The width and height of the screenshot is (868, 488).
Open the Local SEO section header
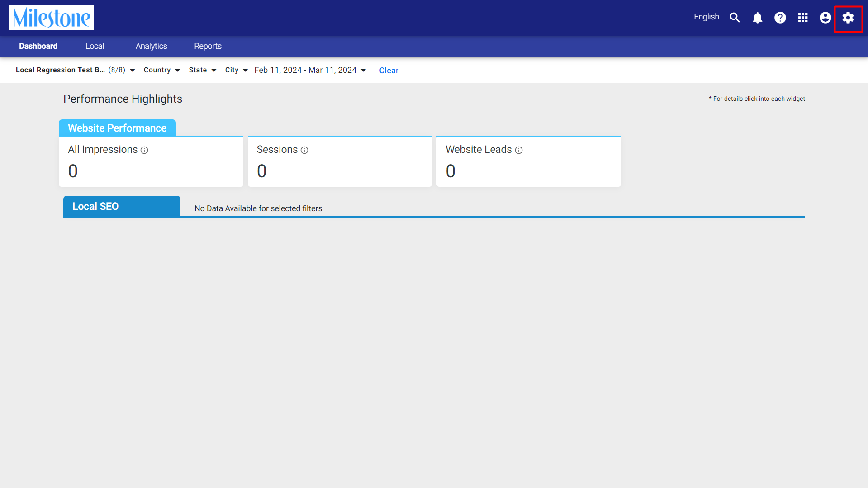[122, 206]
